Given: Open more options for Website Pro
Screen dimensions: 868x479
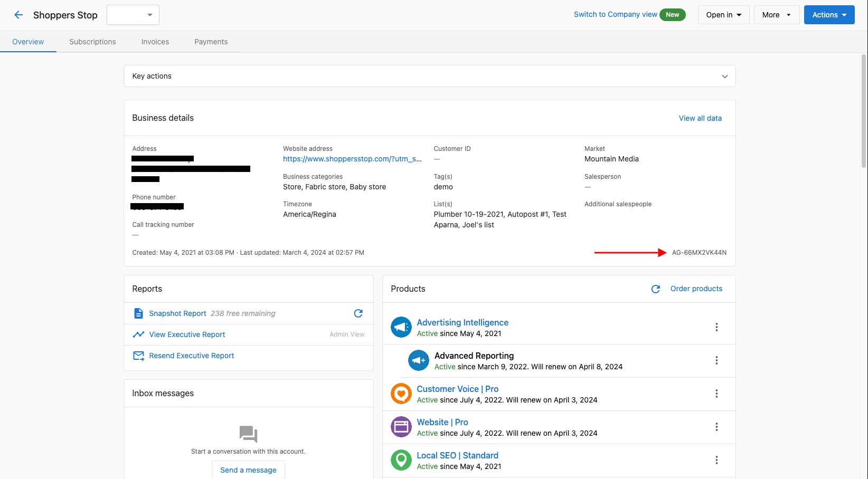Looking at the screenshot, I should (716, 427).
